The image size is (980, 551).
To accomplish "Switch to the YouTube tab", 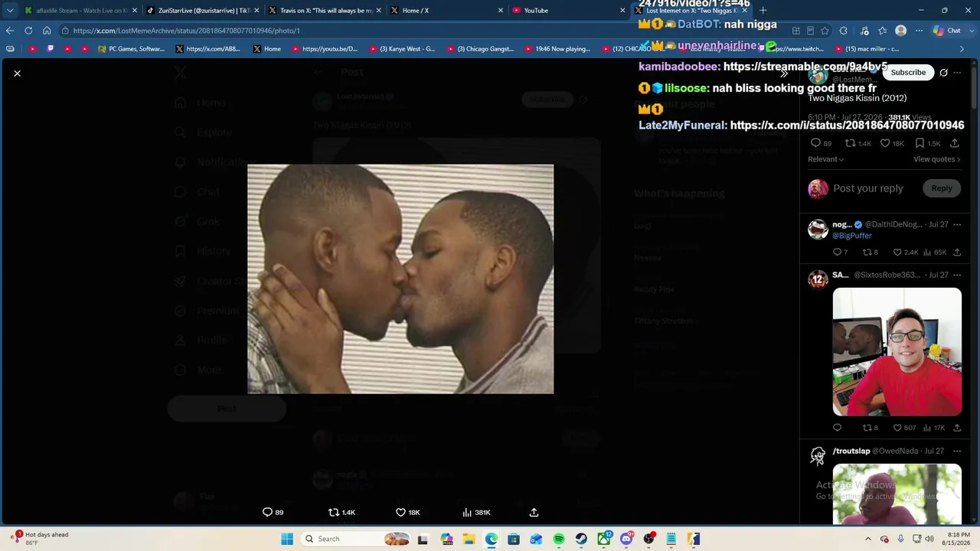I will point(570,11).
